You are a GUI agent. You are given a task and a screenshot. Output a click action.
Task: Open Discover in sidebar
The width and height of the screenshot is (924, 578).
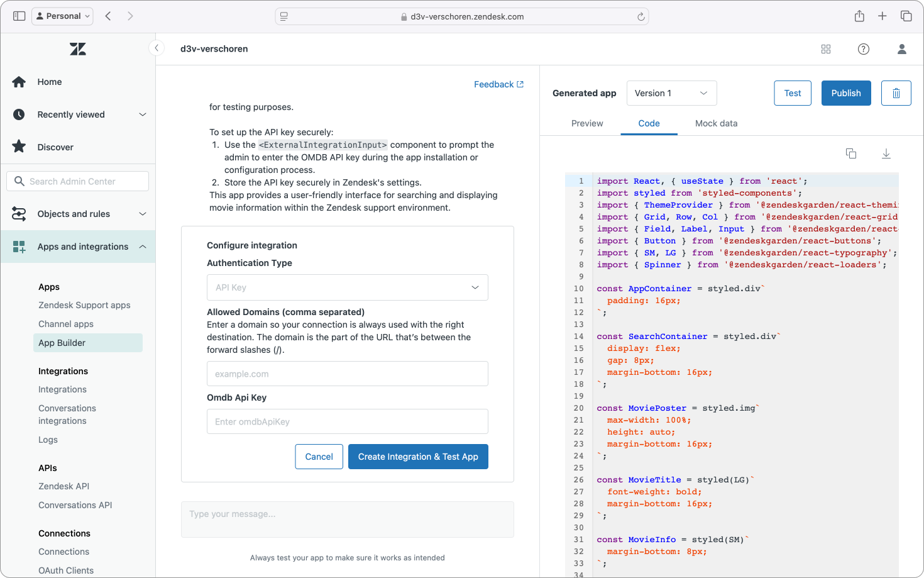55,147
